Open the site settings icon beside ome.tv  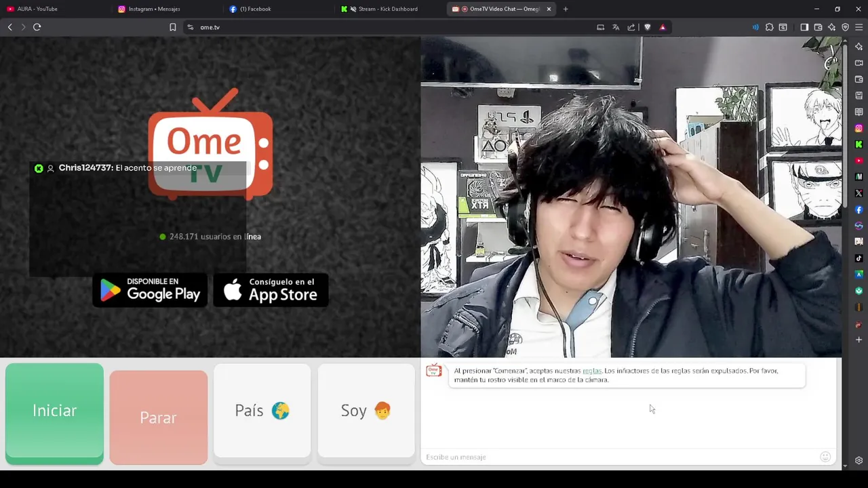(191, 27)
